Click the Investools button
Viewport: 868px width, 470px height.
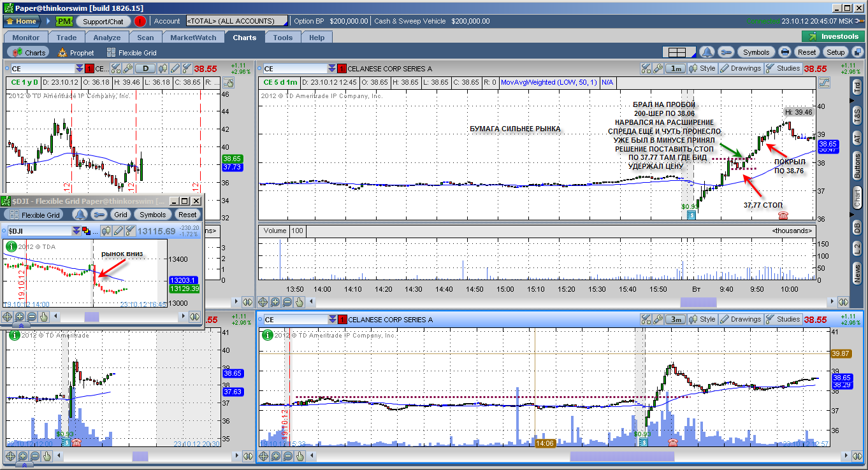click(x=833, y=37)
